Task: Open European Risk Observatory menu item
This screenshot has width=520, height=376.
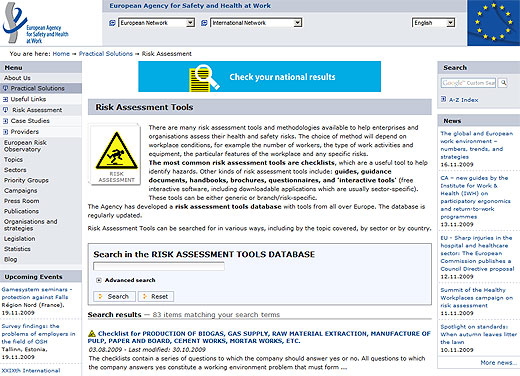Action: (x=25, y=146)
